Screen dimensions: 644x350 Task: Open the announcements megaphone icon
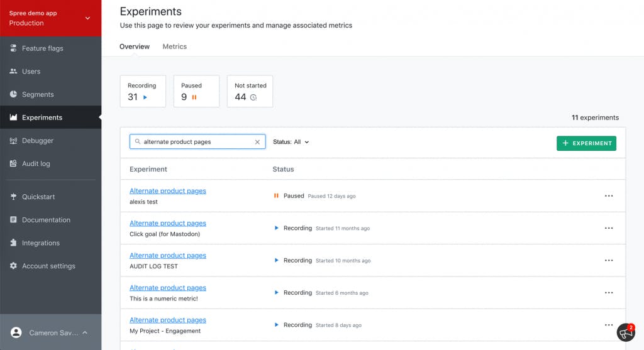coord(626,332)
